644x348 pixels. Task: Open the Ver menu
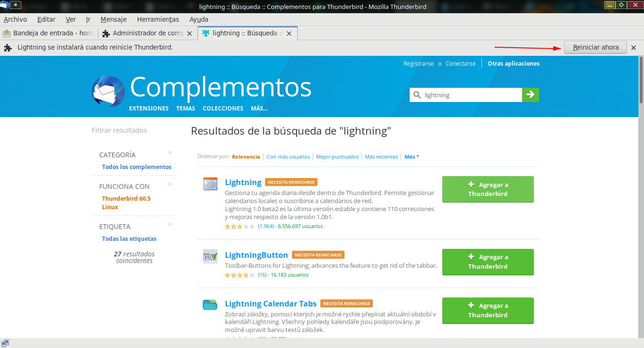click(x=71, y=19)
